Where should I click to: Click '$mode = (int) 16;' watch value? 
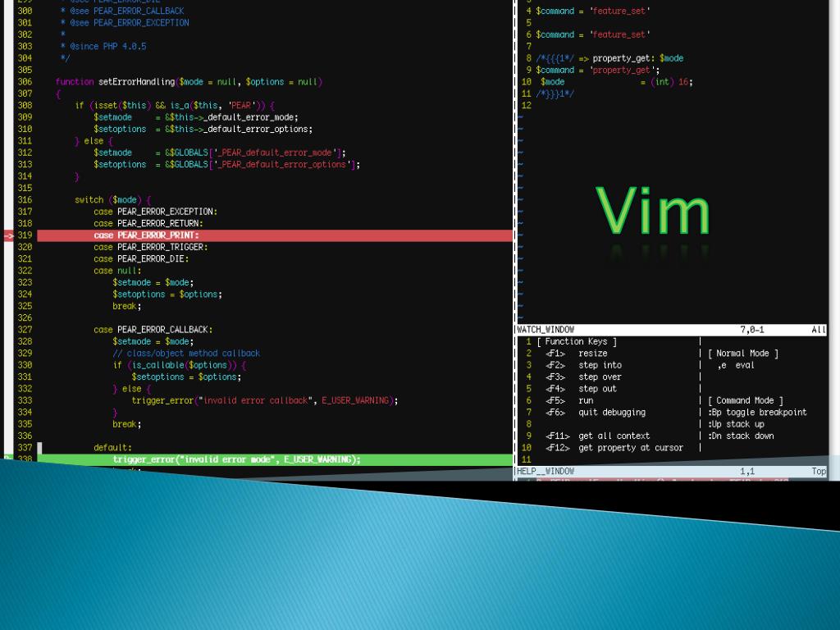pos(617,82)
